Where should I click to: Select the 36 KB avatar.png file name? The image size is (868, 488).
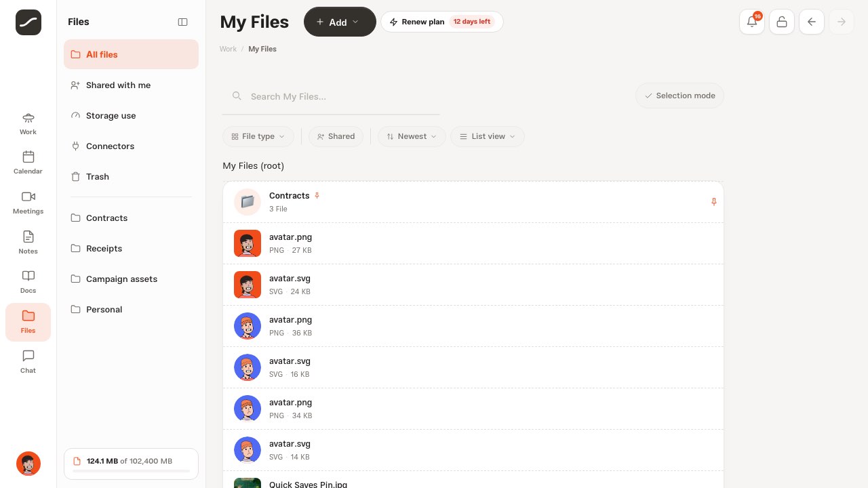(x=290, y=319)
